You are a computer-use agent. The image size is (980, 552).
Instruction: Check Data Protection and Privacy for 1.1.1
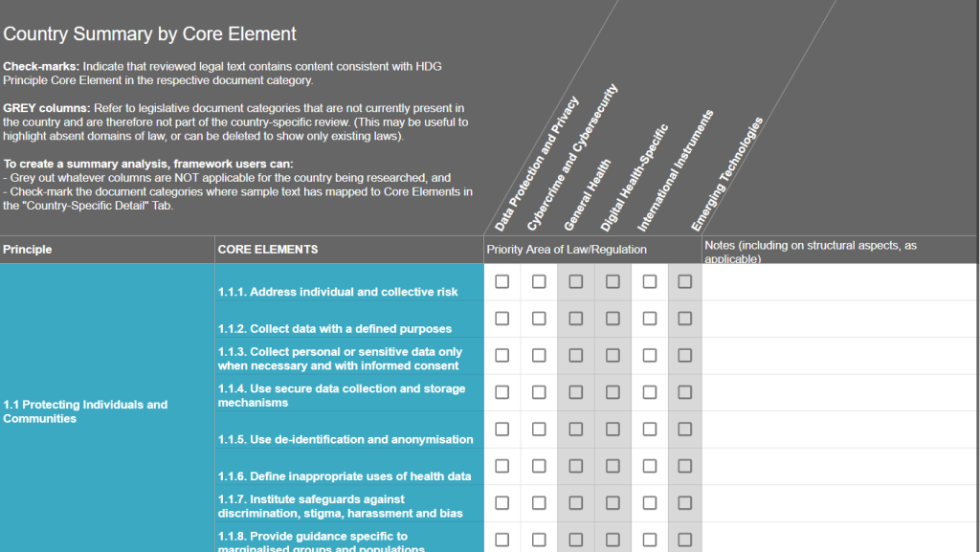[x=502, y=282]
